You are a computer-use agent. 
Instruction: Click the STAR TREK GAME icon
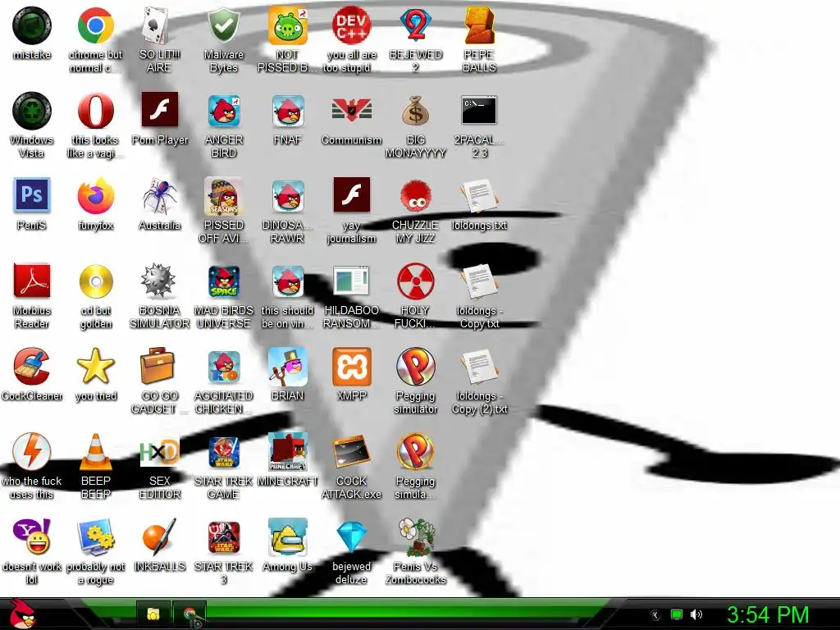pos(223,452)
